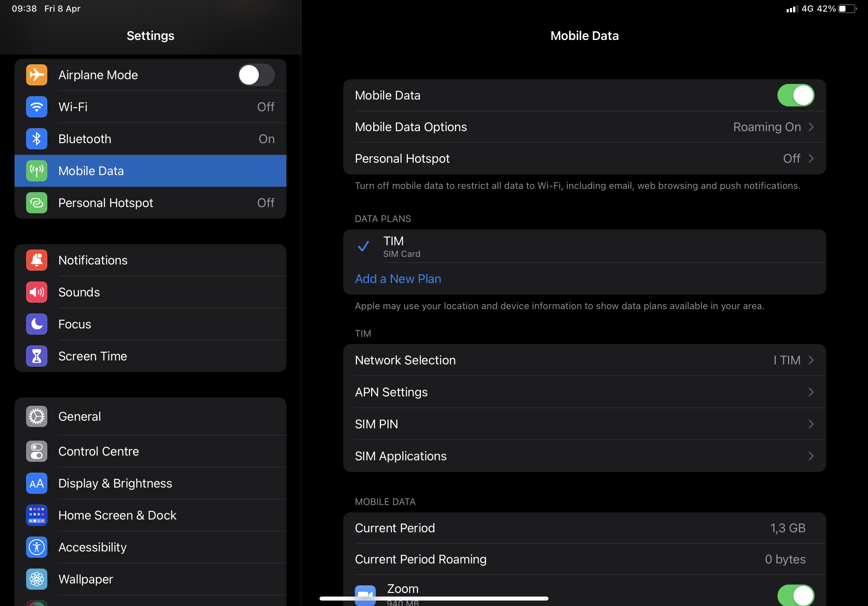868x606 pixels.
Task: Open Display & Brightness settings
Action: pyautogui.click(x=115, y=483)
